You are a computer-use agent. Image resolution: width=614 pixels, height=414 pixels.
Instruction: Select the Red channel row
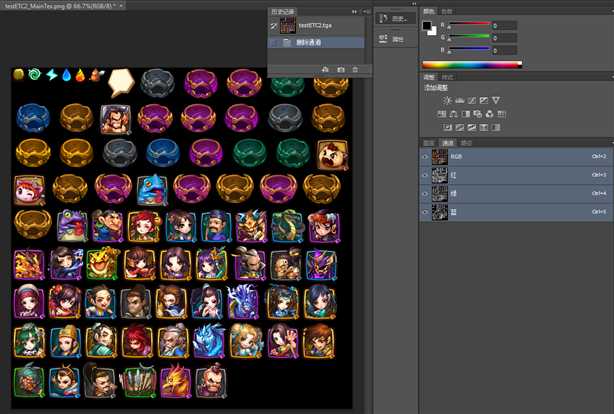514,175
